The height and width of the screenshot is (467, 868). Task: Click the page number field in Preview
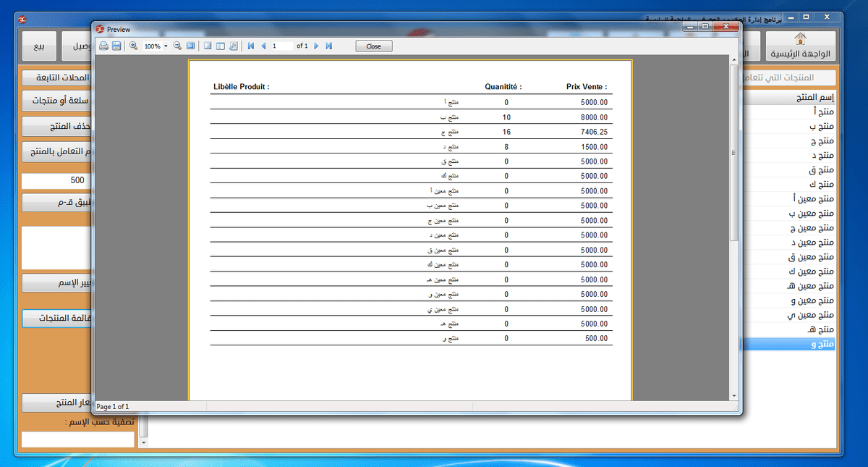(x=282, y=46)
